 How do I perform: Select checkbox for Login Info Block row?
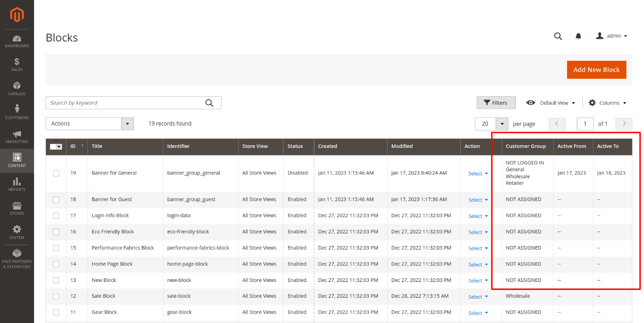point(56,216)
